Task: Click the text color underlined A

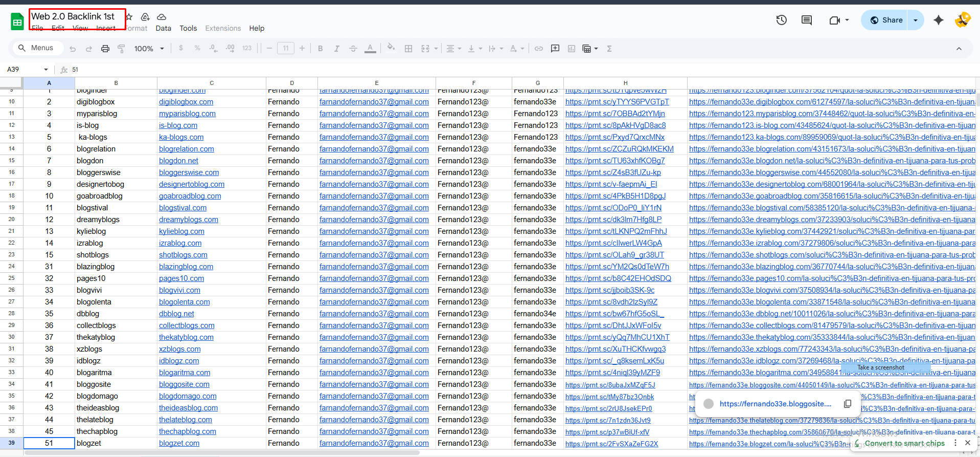Action: 370,49
